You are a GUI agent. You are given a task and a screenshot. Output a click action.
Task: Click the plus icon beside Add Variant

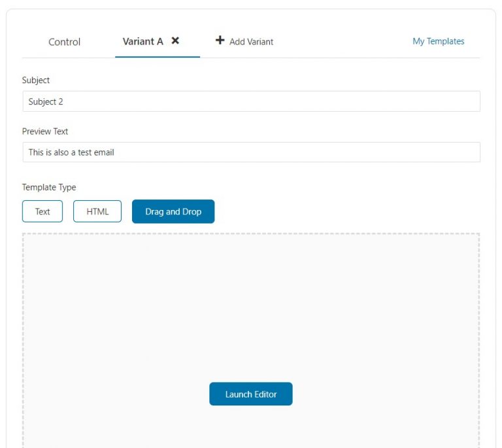pyautogui.click(x=220, y=40)
